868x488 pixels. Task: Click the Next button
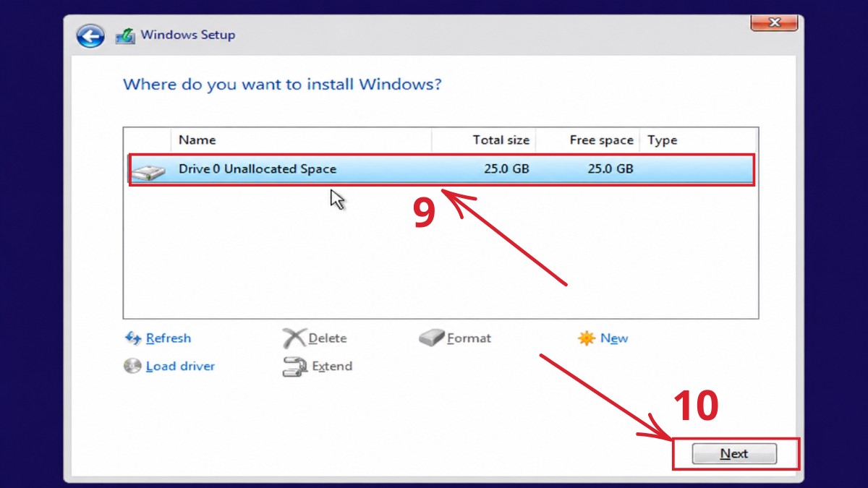[x=734, y=454]
